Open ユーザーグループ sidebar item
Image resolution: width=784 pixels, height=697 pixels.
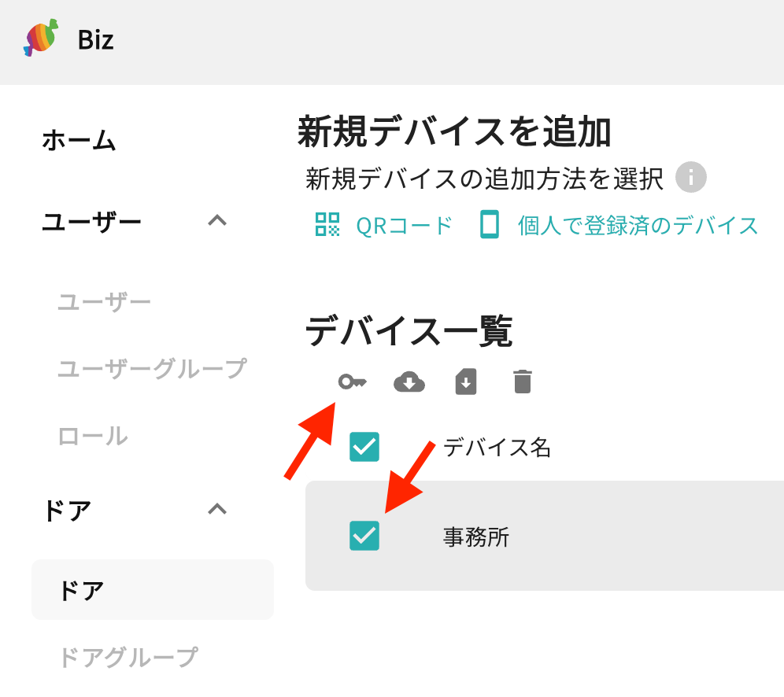153,369
